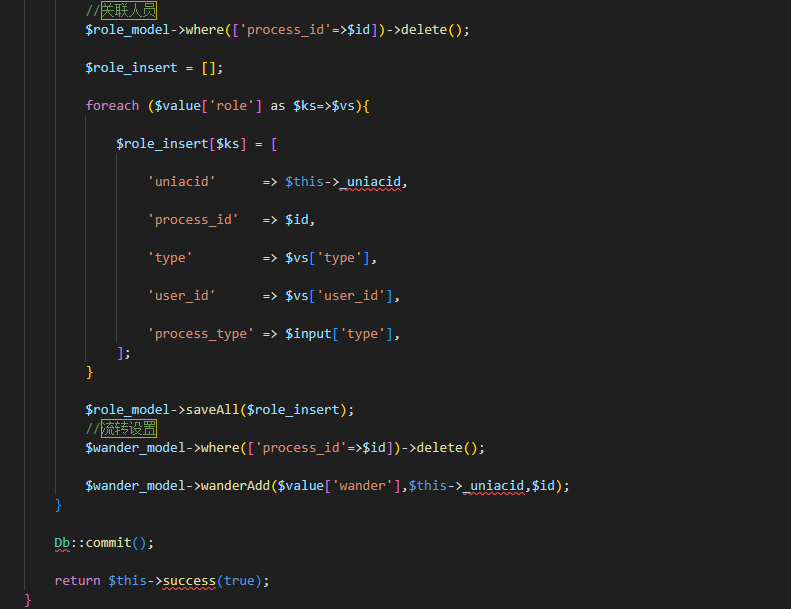Click "$value['wander']" argument
The height and width of the screenshot is (609, 791).
click(x=339, y=485)
